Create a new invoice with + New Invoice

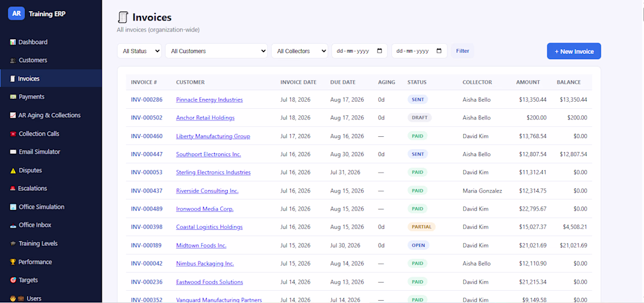point(574,51)
